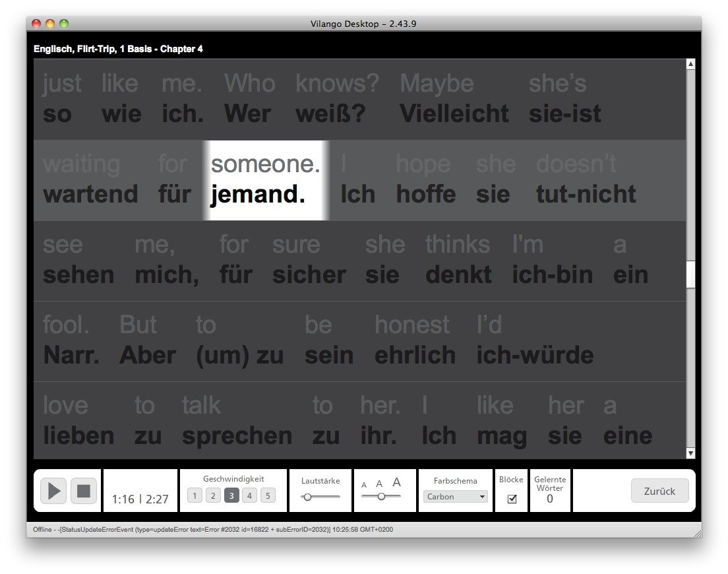Image resolution: width=728 pixels, height=574 pixels.
Task: Click the Lautstärke volume slider
Action: pyautogui.click(x=320, y=497)
